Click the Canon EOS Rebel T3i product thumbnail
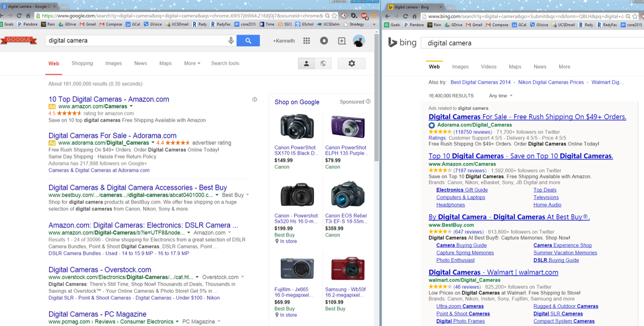The height and width of the screenshot is (326, 644). click(347, 194)
